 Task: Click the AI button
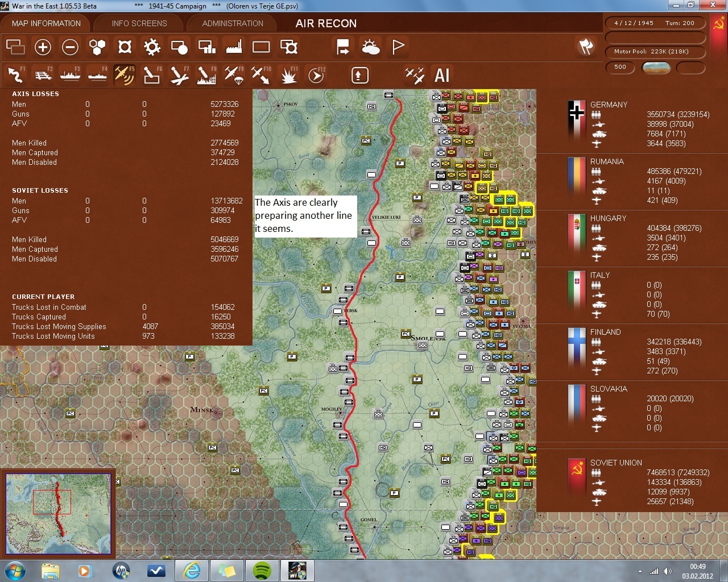[442, 75]
